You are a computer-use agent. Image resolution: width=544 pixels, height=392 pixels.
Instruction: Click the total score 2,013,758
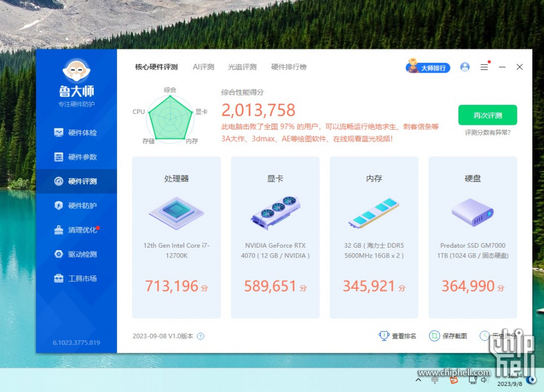click(259, 110)
